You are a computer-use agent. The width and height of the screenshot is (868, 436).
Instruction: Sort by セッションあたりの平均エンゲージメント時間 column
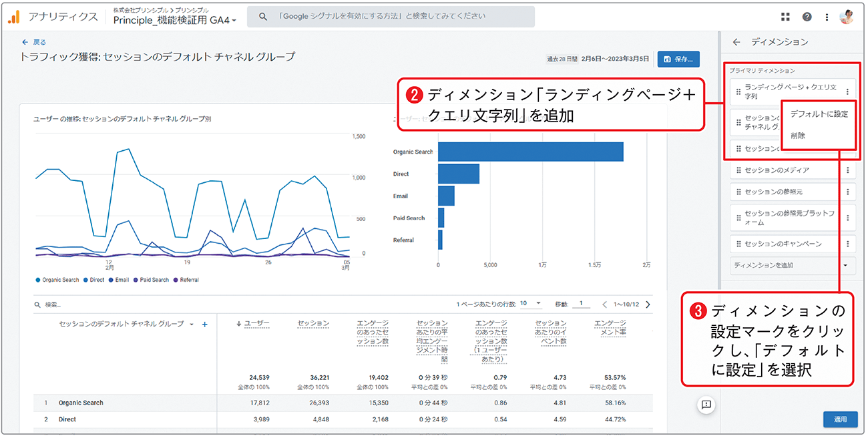(x=431, y=341)
